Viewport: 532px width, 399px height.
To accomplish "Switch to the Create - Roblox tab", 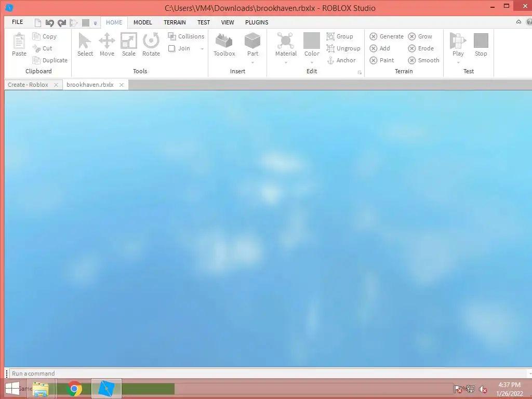I will point(28,85).
